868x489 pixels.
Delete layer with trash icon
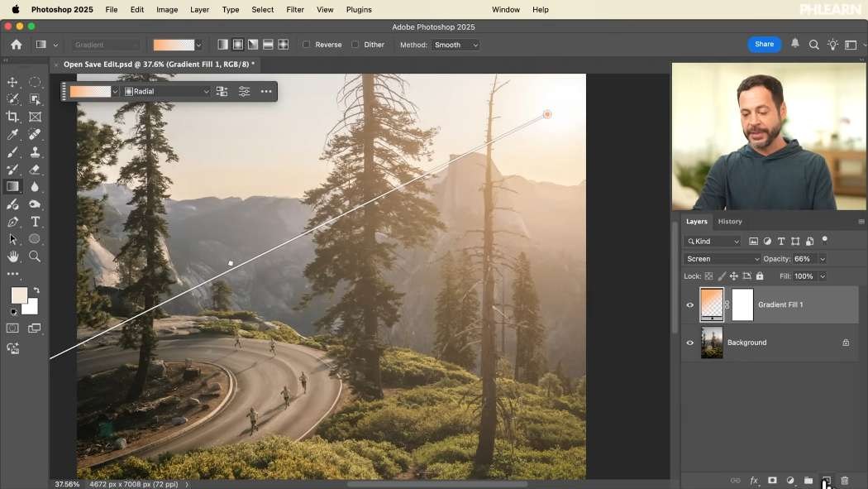click(845, 480)
